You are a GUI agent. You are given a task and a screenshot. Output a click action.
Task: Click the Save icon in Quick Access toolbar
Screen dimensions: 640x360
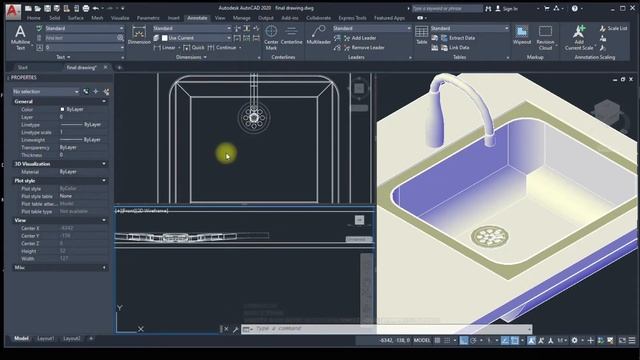tap(47, 8)
